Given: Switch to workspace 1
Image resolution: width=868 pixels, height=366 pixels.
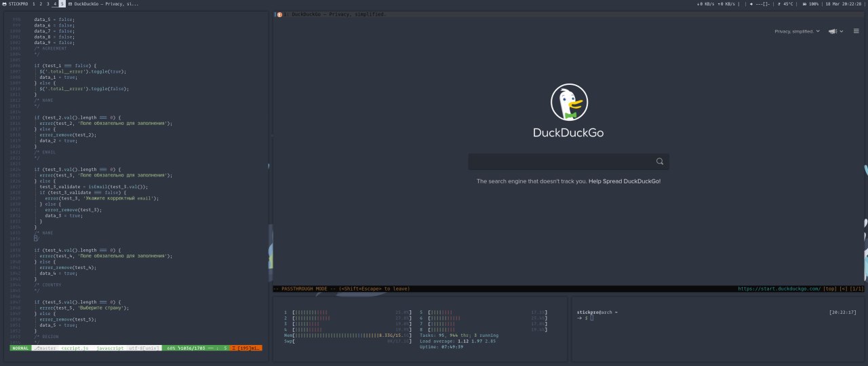Looking at the screenshot, I should pos(34,4).
